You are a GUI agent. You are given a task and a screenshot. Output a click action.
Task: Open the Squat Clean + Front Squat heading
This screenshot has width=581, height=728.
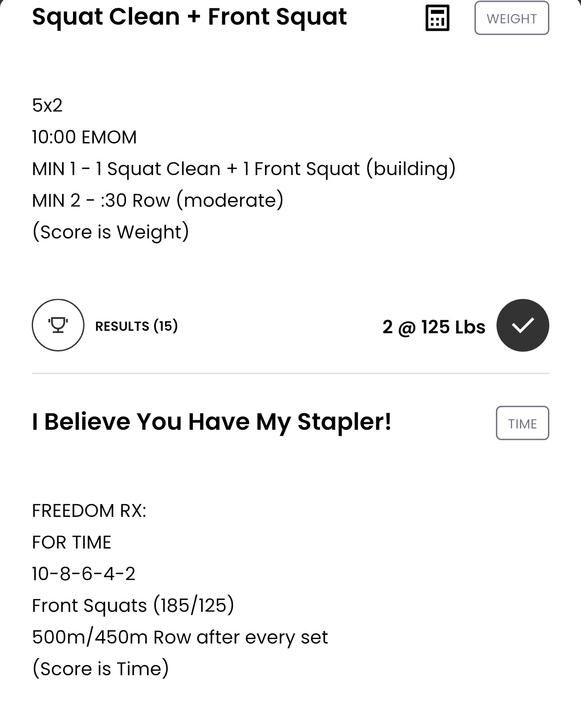[190, 17]
